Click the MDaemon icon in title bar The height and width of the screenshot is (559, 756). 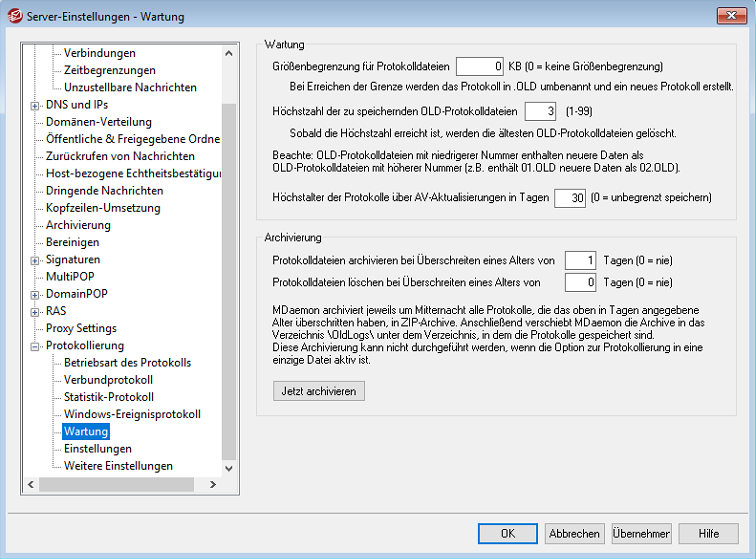tap(14, 14)
